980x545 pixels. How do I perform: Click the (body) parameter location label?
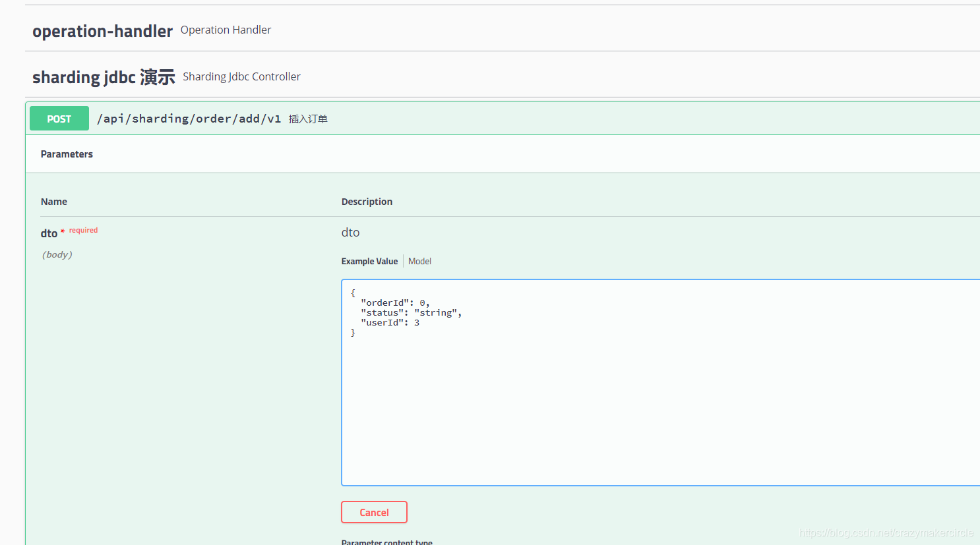(x=57, y=254)
